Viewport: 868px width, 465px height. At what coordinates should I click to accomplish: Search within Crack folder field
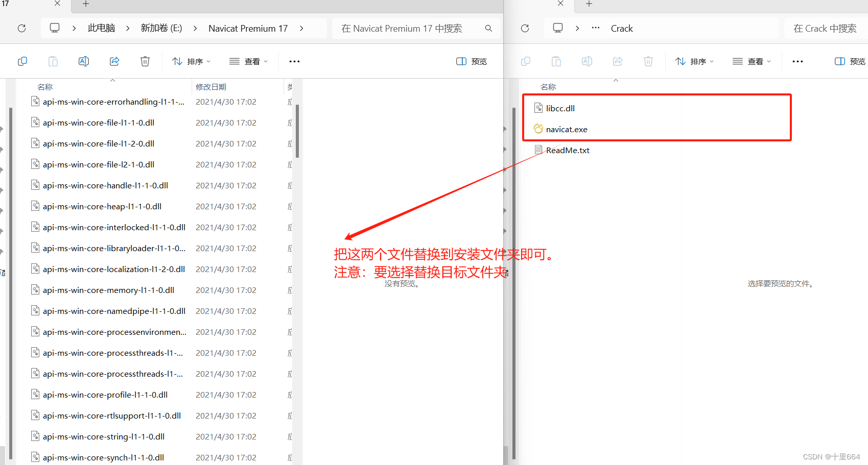(x=826, y=28)
